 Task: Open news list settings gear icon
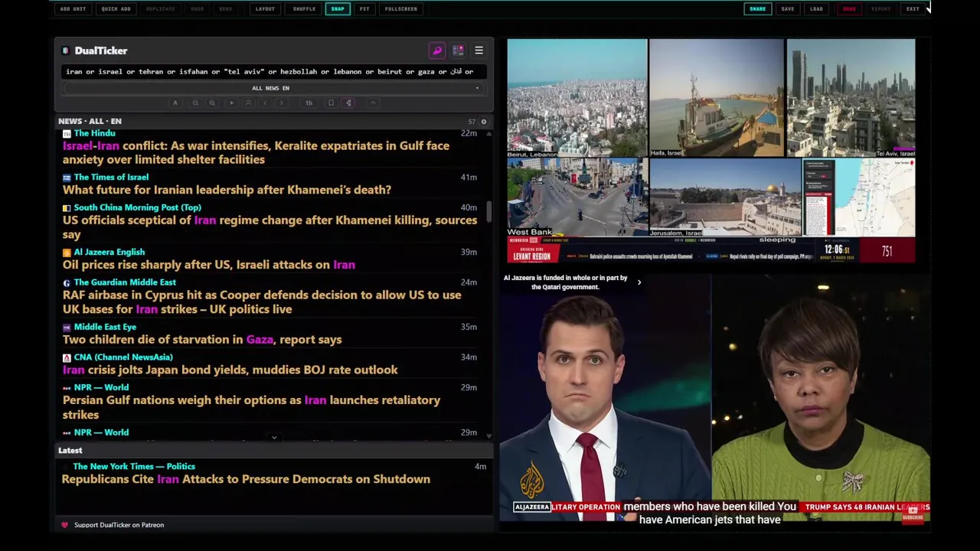(x=483, y=122)
